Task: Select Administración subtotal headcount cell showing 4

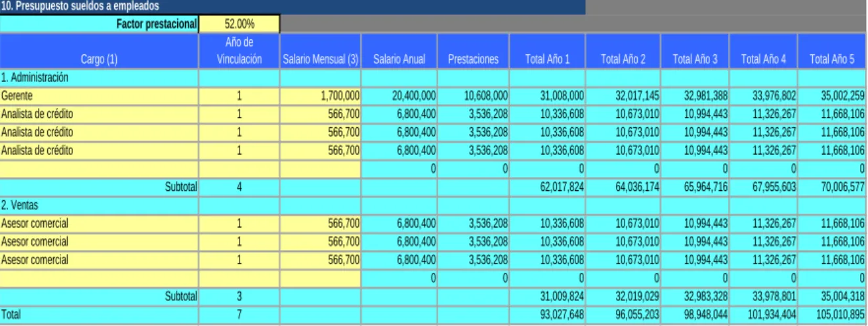Action: 239,186
